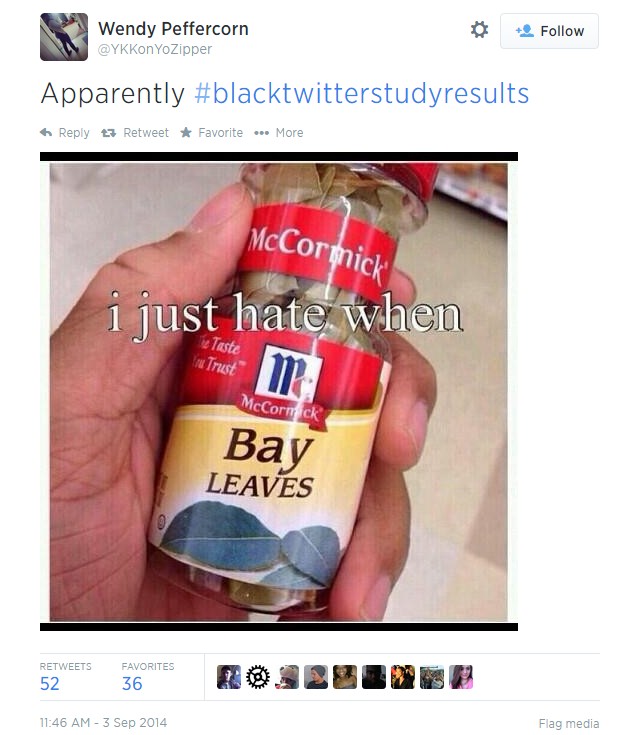Image resolution: width=633 pixels, height=735 pixels.
Task: Click the Wendy Peffercorn display name
Action: click(x=173, y=29)
